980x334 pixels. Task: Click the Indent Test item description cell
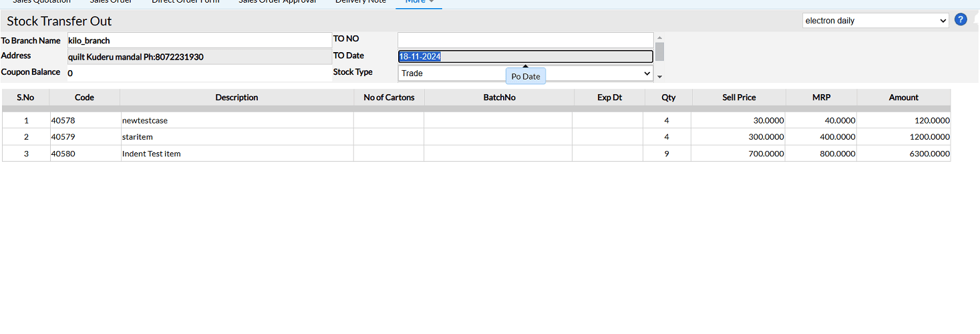[x=236, y=154]
